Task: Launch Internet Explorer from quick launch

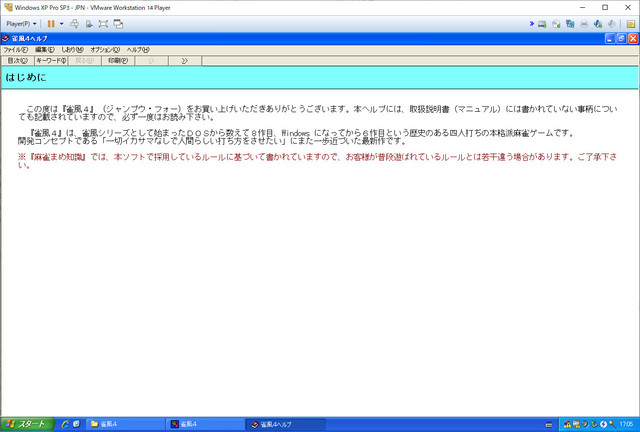Action: (x=65, y=425)
